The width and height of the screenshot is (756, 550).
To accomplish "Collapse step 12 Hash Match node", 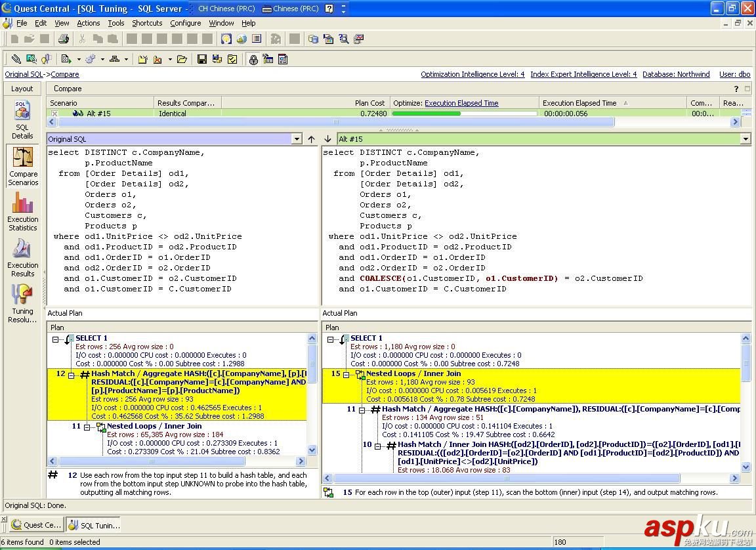I will (72, 375).
